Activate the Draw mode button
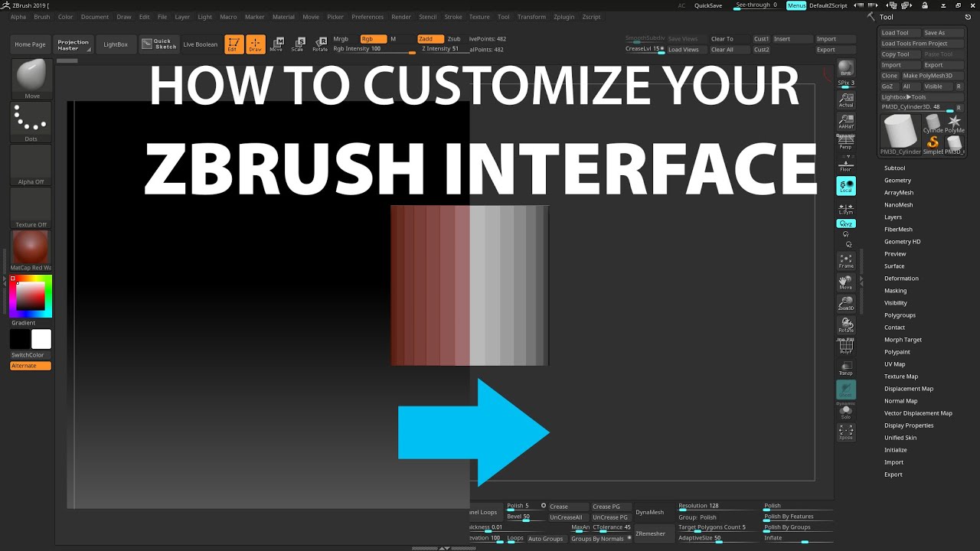Image resolution: width=980 pixels, height=551 pixels. click(256, 44)
